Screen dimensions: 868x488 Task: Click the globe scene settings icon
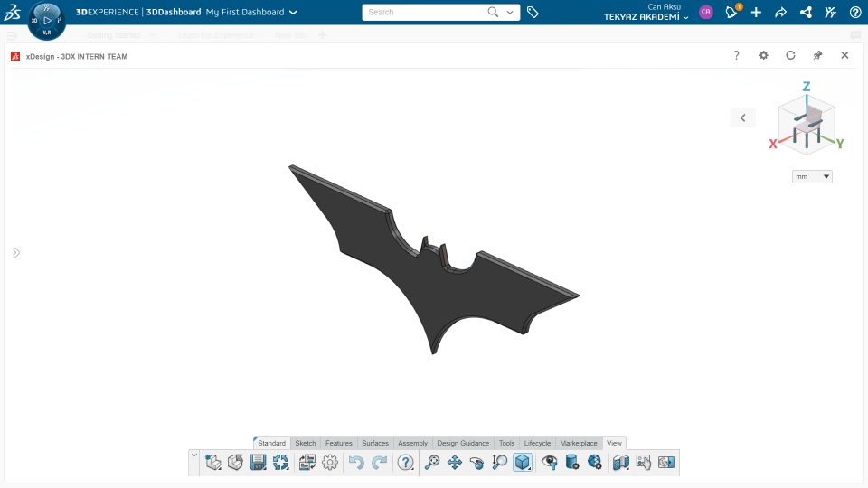point(595,462)
